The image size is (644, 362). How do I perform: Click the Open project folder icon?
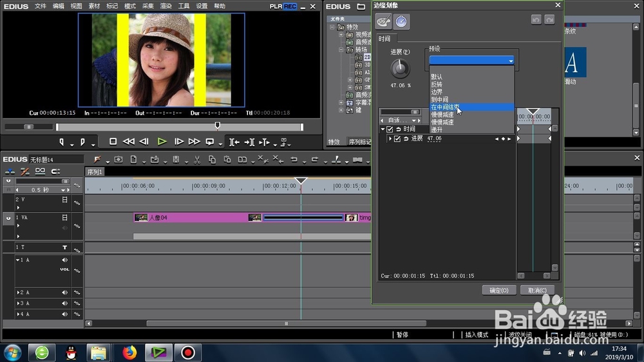[155, 160]
